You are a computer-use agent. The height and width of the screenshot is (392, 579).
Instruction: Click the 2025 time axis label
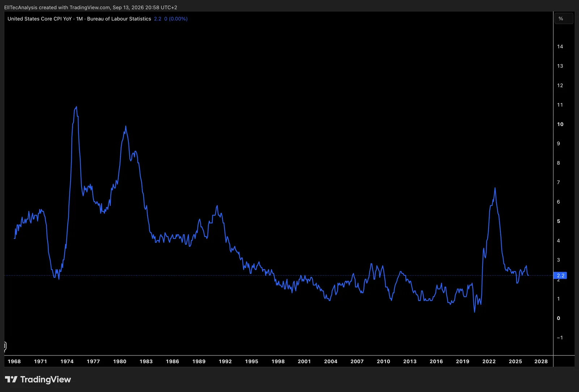515,361
